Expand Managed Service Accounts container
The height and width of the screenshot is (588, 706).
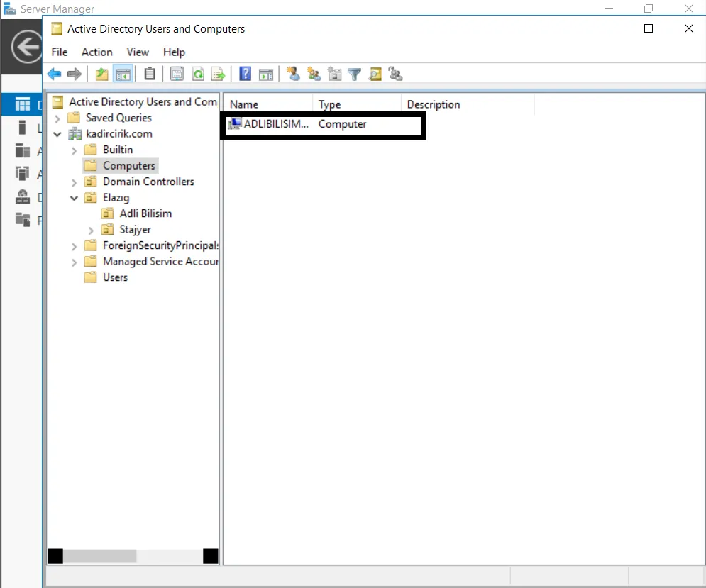pyautogui.click(x=75, y=262)
